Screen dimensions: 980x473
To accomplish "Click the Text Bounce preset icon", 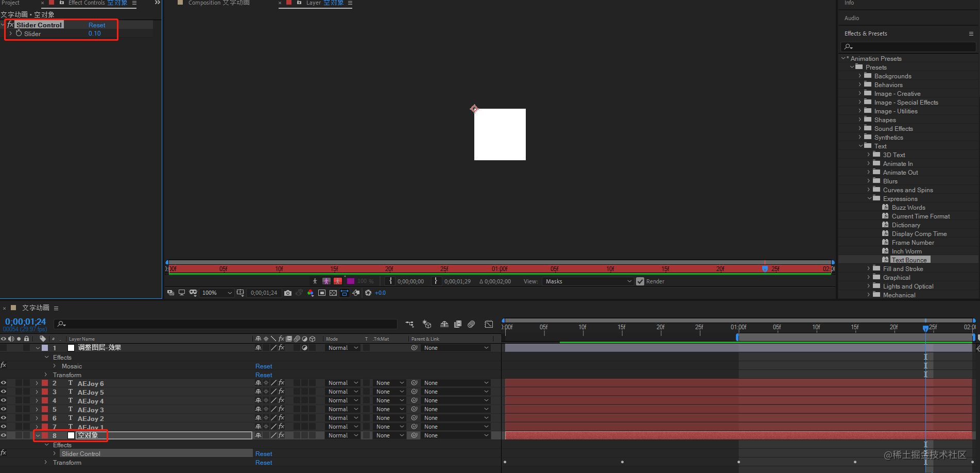I will (885, 260).
